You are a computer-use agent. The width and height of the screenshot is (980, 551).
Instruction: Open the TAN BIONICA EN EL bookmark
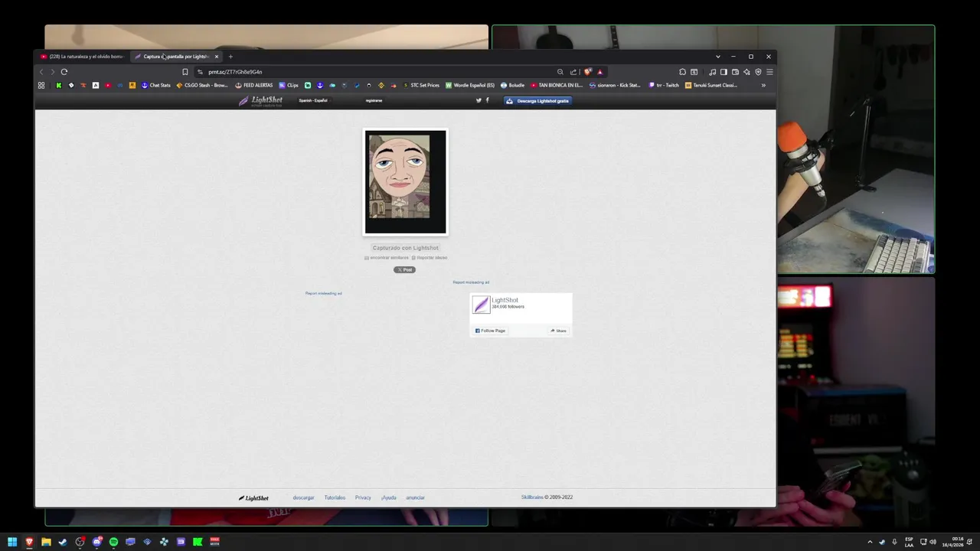tap(557, 85)
